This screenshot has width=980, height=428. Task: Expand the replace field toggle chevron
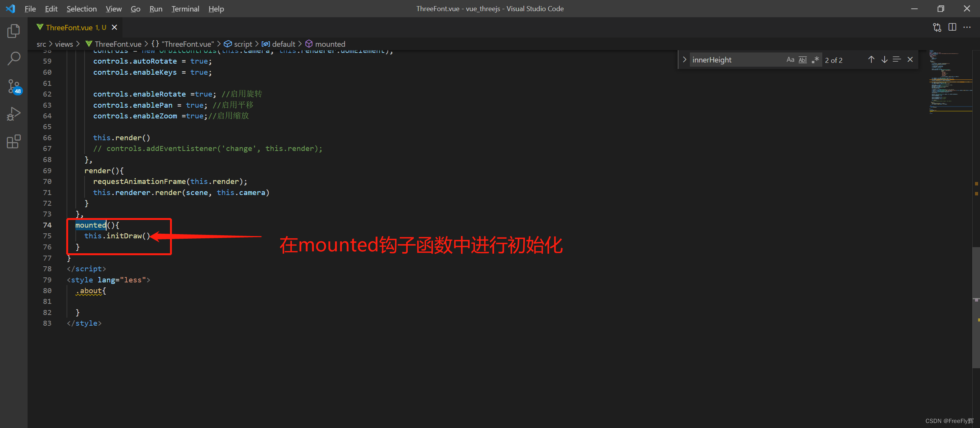pyautogui.click(x=684, y=60)
